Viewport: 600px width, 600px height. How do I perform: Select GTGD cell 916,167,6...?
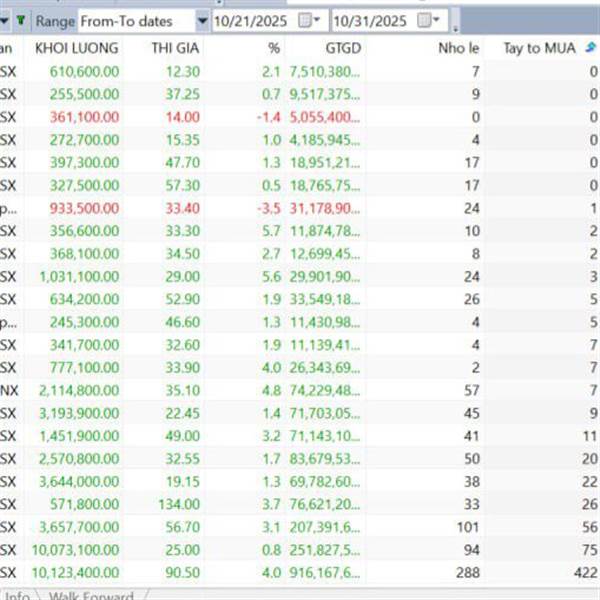coord(324,573)
